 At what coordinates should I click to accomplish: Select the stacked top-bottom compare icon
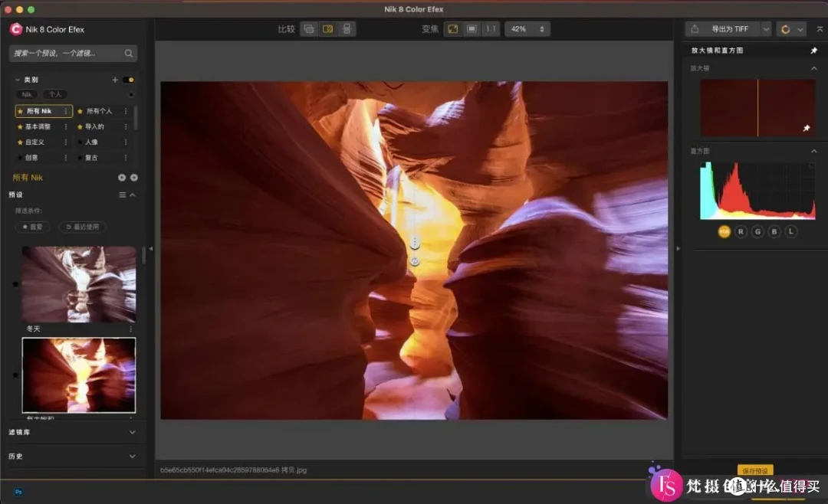(x=347, y=29)
